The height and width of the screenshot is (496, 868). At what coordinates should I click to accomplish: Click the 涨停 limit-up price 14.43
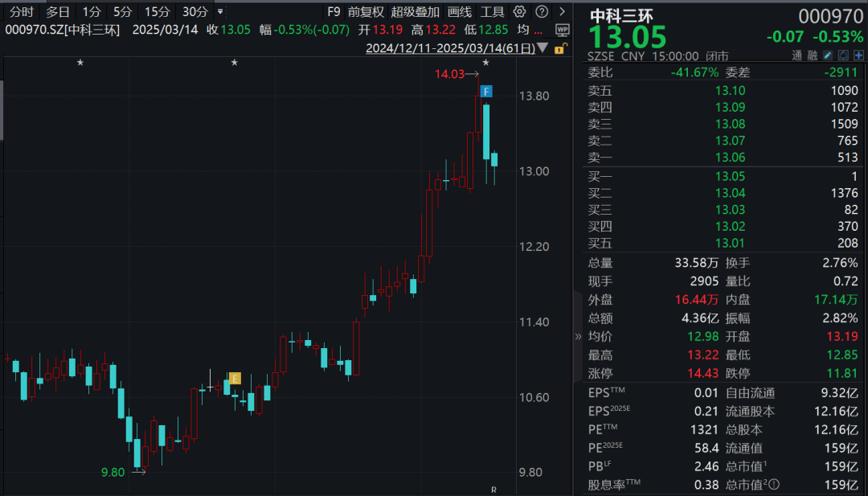(x=703, y=373)
